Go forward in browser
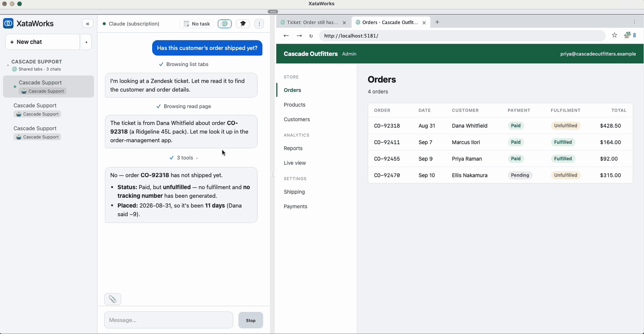Image resolution: width=644 pixels, height=334 pixels. click(x=299, y=35)
